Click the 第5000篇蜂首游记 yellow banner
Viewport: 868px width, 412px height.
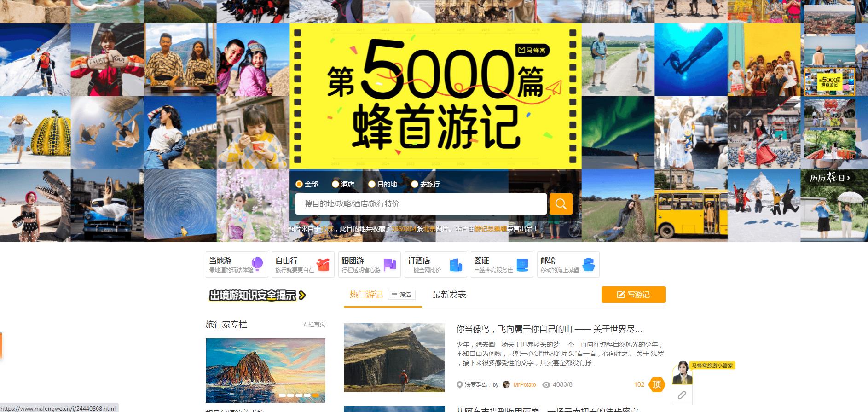tap(435, 96)
